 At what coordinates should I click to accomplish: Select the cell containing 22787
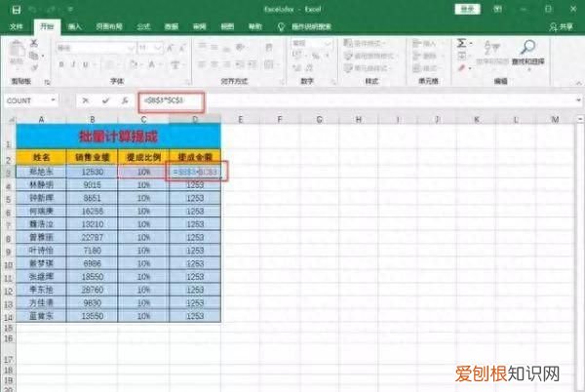(93, 237)
